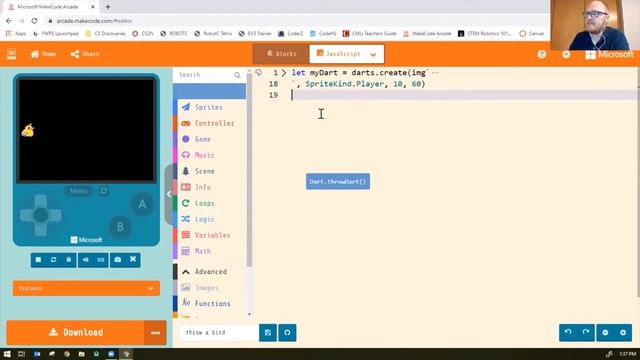
Task: Open more download options
Action: point(155,333)
